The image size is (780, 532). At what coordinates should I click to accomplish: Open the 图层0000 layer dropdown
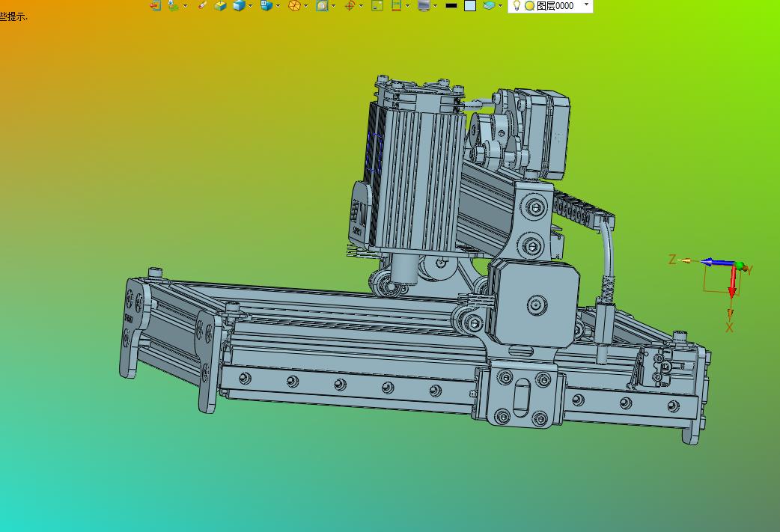586,4
